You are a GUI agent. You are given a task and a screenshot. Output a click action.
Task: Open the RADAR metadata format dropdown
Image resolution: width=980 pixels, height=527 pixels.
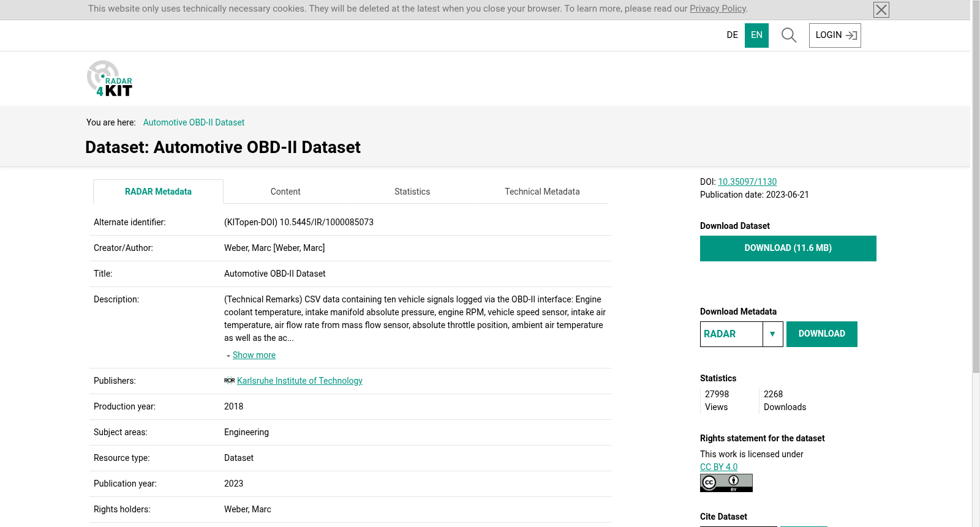[742, 334]
